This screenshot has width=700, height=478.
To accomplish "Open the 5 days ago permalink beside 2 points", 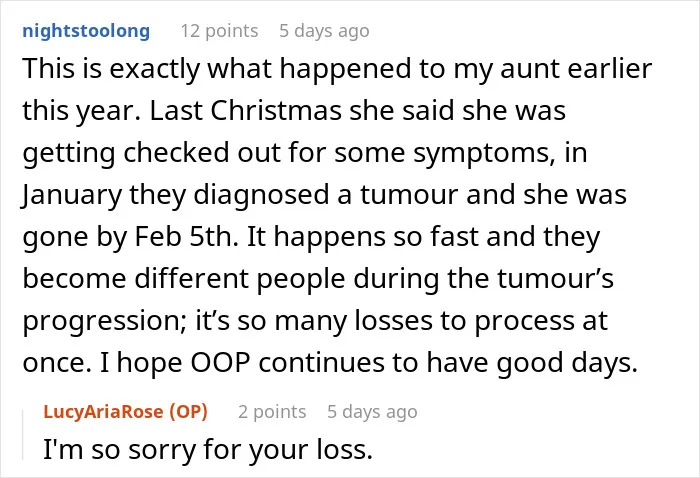I will [x=372, y=411].
